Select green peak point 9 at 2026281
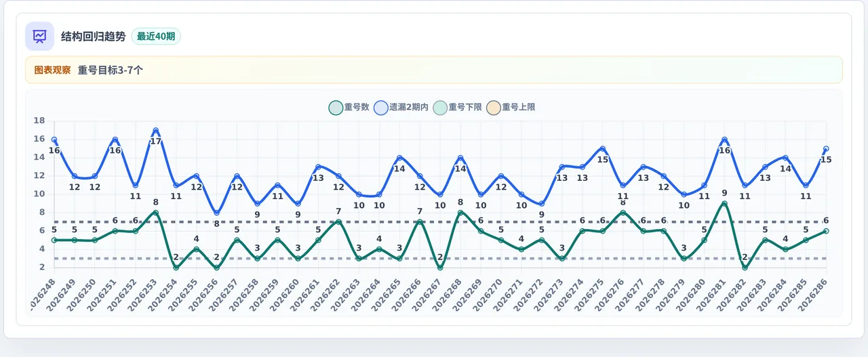Image resolution: width=868 pixels, height=357 pixels. coord(725,204)
